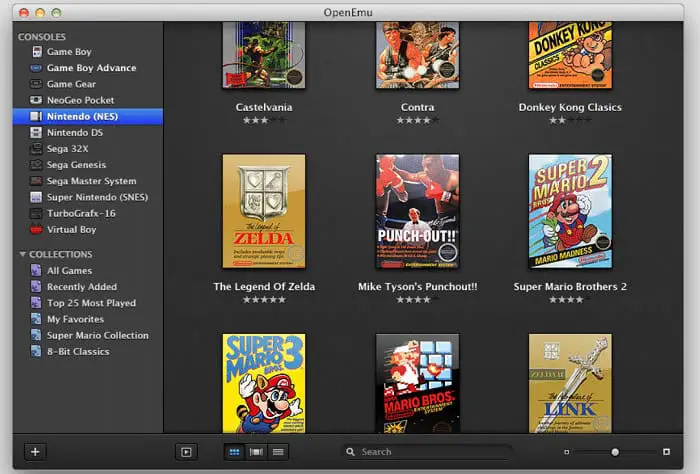Select the Mario Bros. black box cover

[x=417, y=383]
